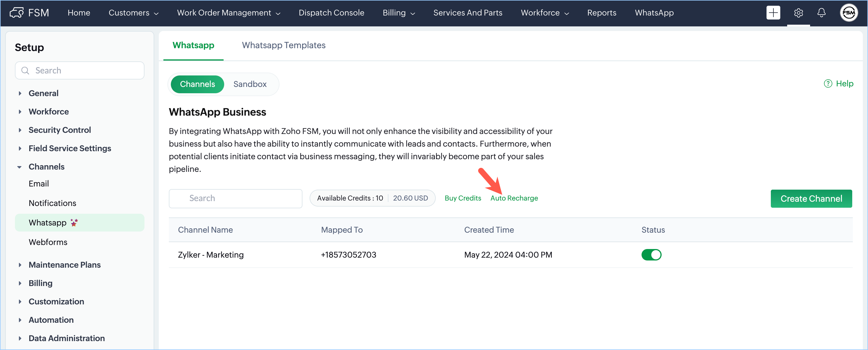Click the Buy Credits link
This screenshot has width=868, height=350.
(x=463, y=198)
